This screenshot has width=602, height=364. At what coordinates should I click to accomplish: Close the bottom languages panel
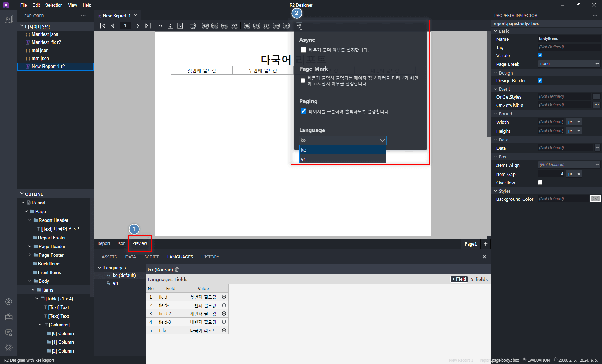click(484, 257)
